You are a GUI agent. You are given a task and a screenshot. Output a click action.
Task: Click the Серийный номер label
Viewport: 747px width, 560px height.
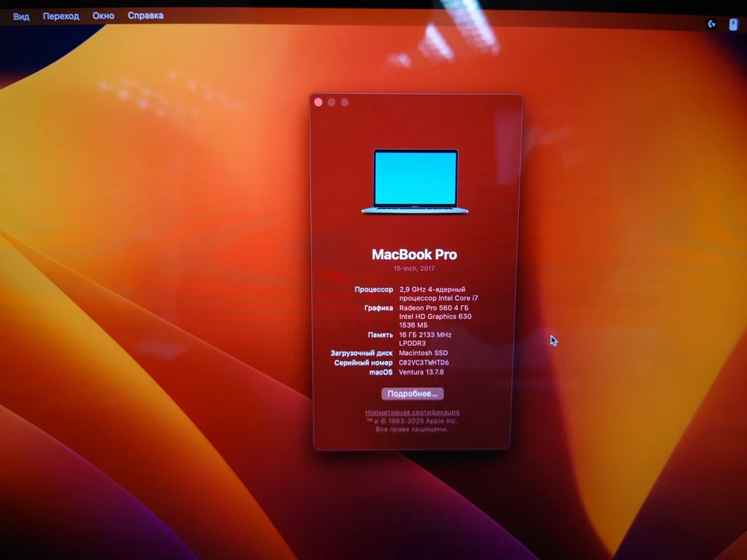pos(363,362)
